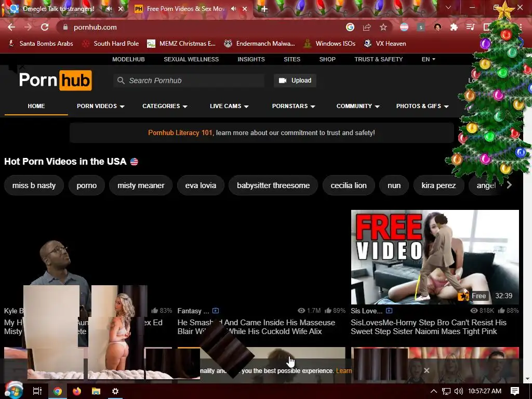Expand the EN language dropdown
Image resolution: width=532 pixels, height=399 pixels.
[x=428, y=59]
